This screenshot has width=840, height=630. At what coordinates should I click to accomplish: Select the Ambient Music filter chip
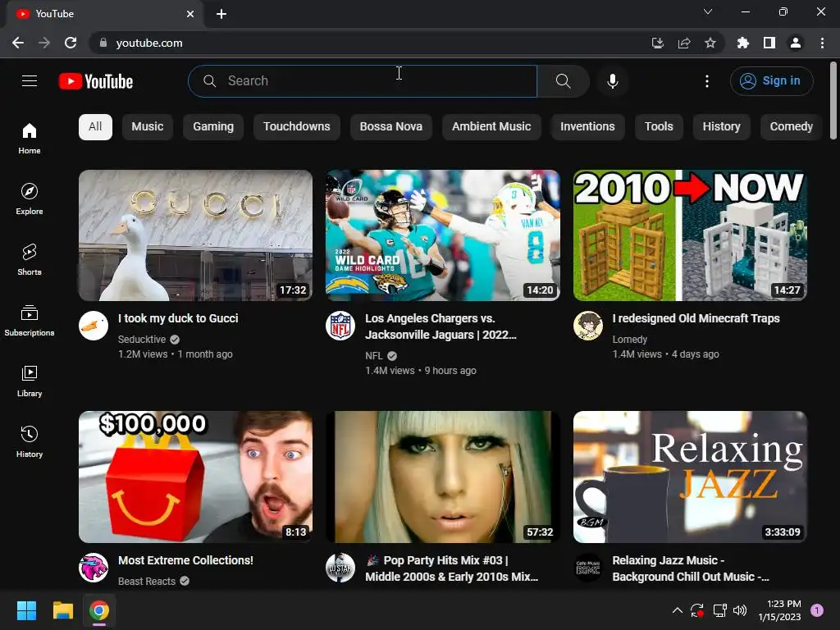pos(491,127)
